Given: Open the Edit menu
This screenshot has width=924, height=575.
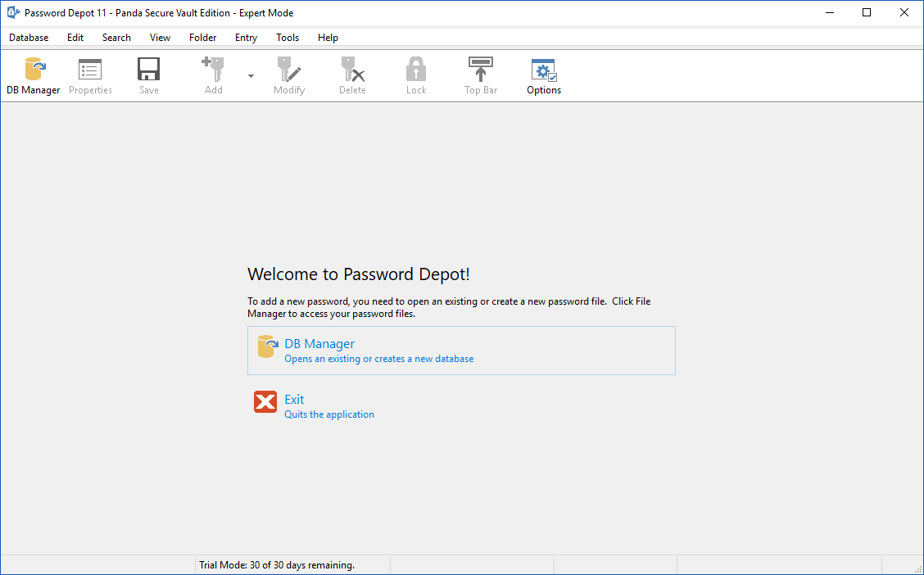Looking at the screenshot, I should [x=75, y=38].
